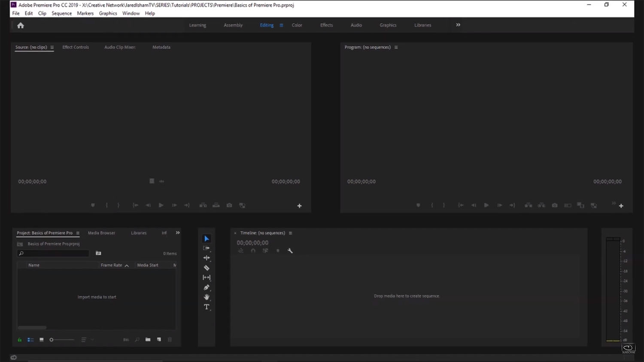
Task: Open Editing workspace menu icon
Action: click(281, 25)
